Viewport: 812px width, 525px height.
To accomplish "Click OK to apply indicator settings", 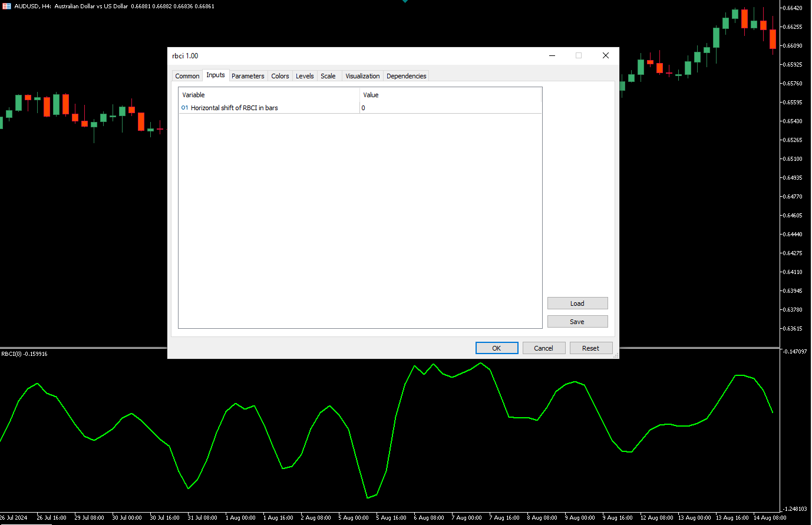I will pyautogui.click(x=497, y=348).
